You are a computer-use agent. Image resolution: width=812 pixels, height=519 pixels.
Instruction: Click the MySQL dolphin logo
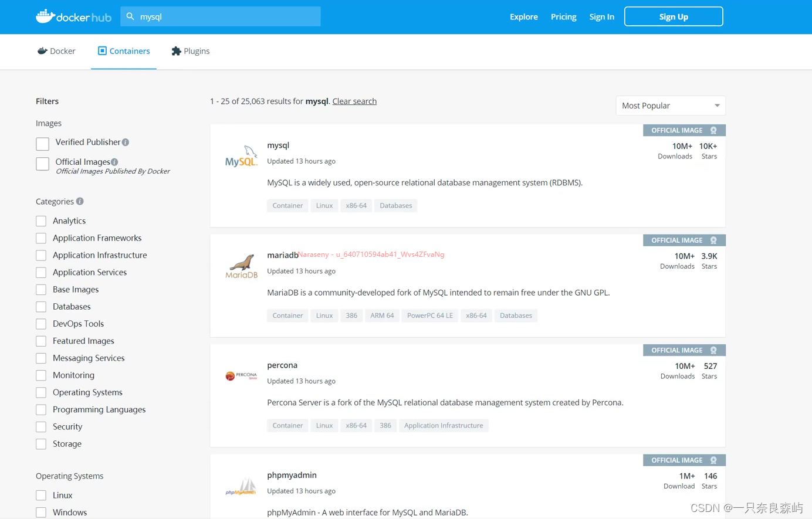point(241,156)
